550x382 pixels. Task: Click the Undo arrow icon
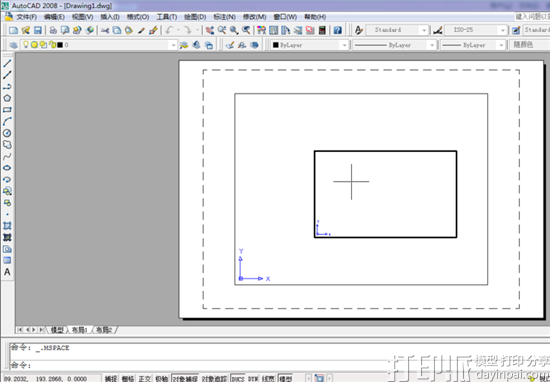(x=169, y=30)
